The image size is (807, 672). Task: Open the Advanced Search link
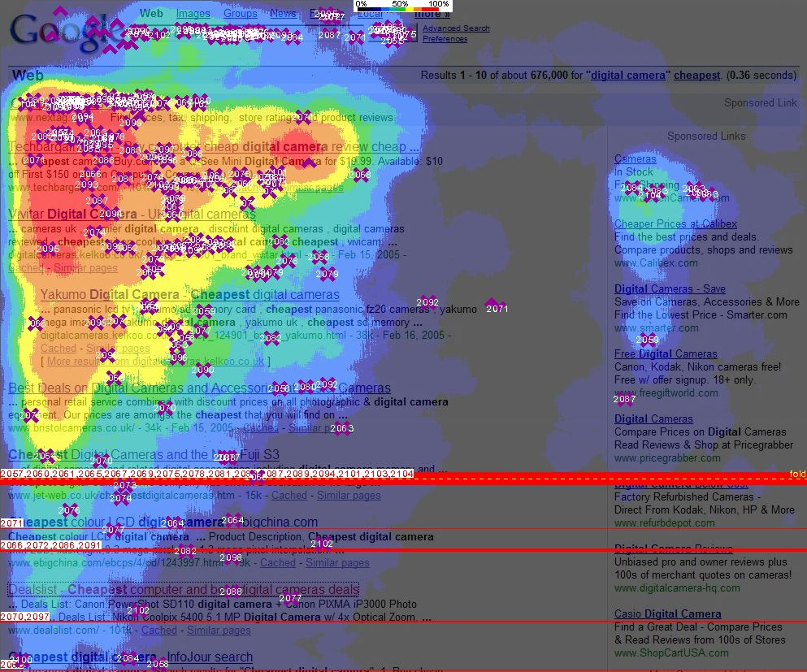tap(456, 28)
